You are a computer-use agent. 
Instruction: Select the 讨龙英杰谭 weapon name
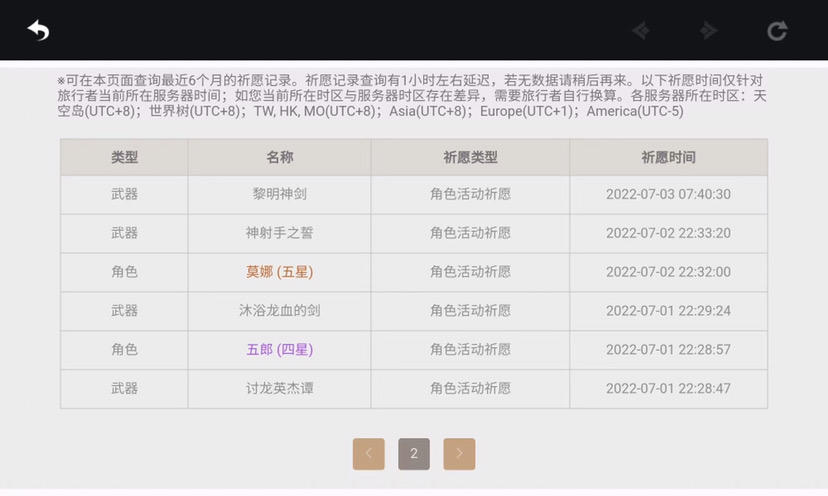tap(279, 388)
